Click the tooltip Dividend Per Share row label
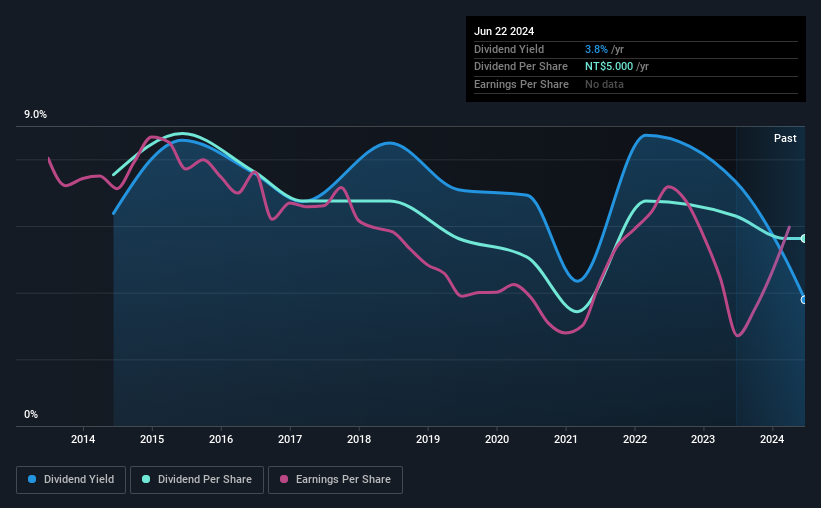This screenshot has width=821, height=508. click(520, 67)
